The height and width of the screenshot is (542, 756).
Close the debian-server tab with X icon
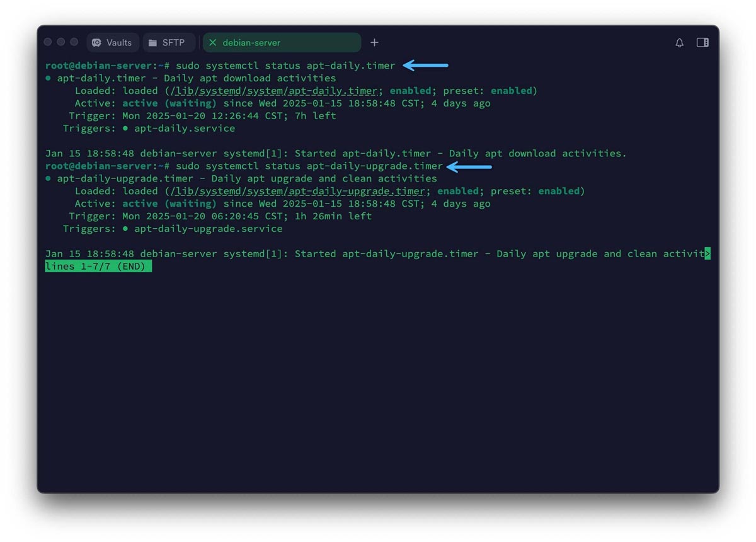pyautogui.click(x=212, y=43)
